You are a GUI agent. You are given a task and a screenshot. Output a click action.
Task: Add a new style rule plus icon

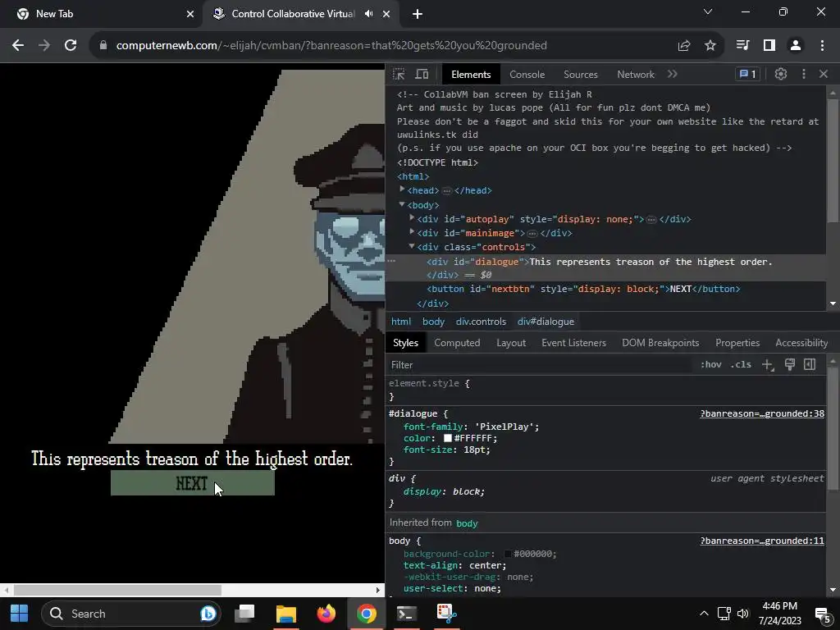[x=768, y=365]
